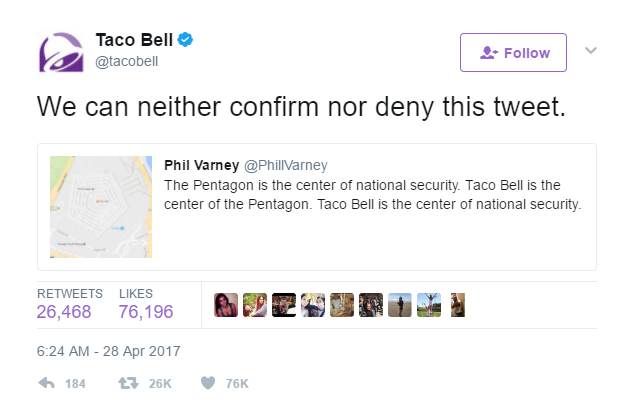This screenshot has height=413, width=631.
Task: Click the beach photo liker avatar
Action: [400, 305]
